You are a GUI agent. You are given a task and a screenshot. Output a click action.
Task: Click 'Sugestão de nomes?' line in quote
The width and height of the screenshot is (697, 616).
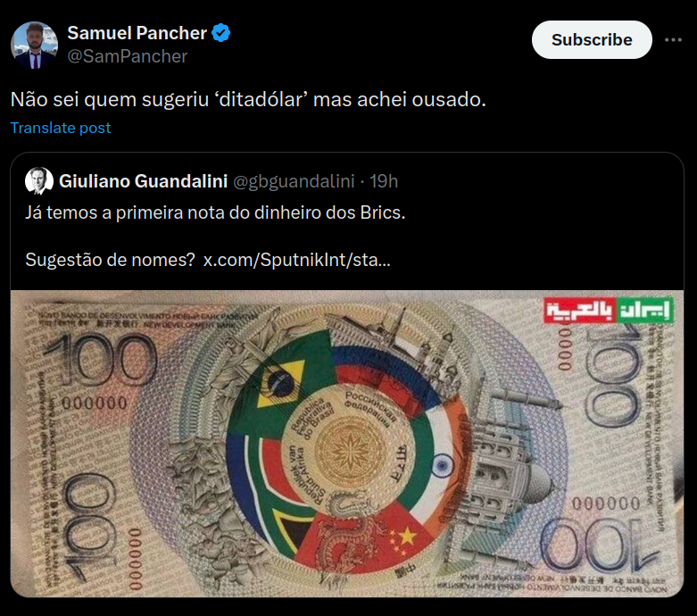110,260
